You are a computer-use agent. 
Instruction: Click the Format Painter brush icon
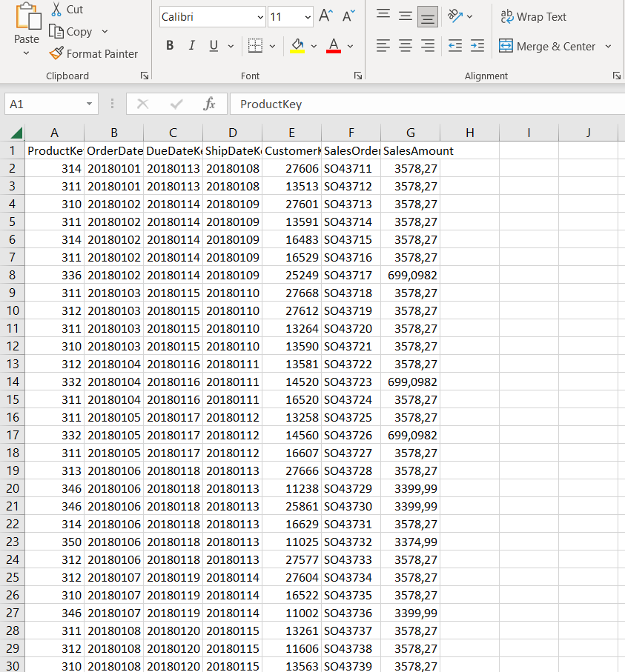(56, 53)
